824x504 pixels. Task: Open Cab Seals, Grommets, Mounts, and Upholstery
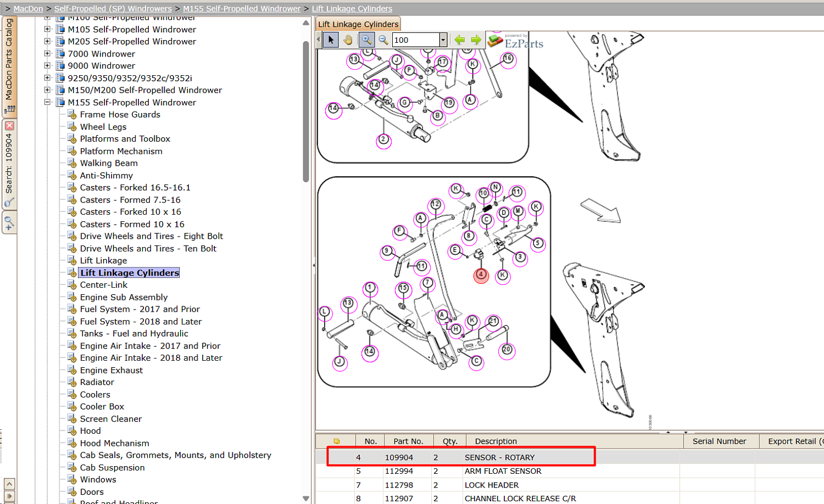click(176, 455)
